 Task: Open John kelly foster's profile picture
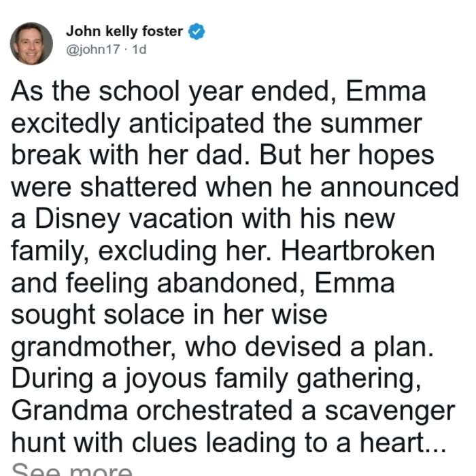tap(31, 44)
